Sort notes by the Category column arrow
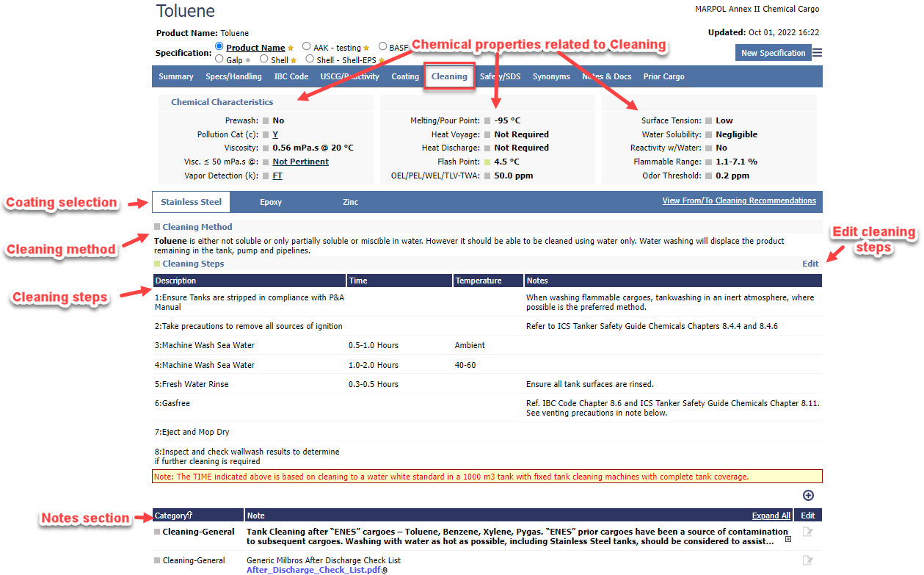Viewport: 924px width, 575px height. (190, 516)
